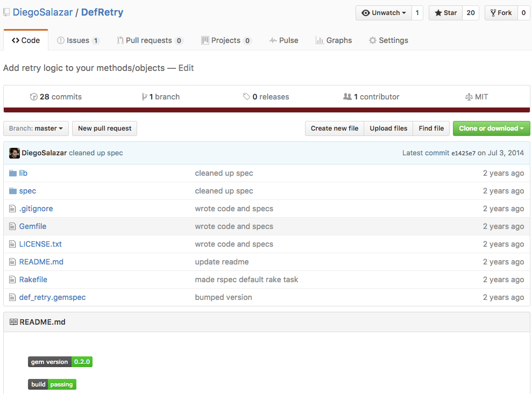The width and height of the screenshot is (532, 394).
Task: Open the 20 stargazers count
Action: coord(471,13)
